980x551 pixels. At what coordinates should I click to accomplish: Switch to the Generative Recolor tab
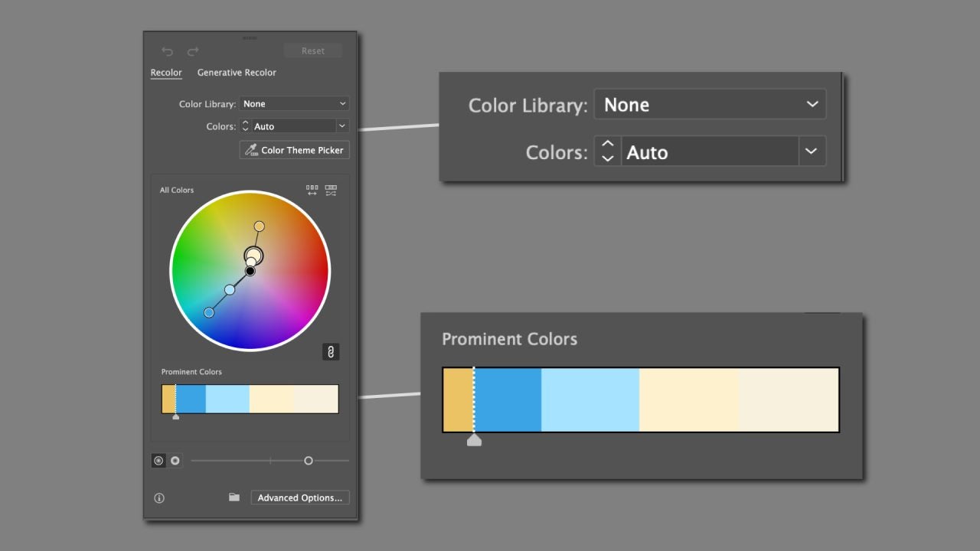click(237, 73)
